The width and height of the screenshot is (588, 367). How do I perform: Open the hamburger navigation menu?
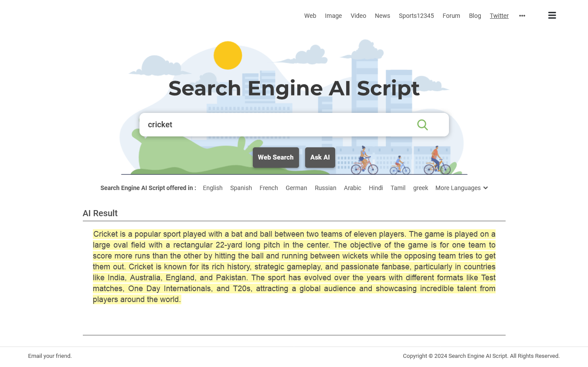tap(552, 15)
